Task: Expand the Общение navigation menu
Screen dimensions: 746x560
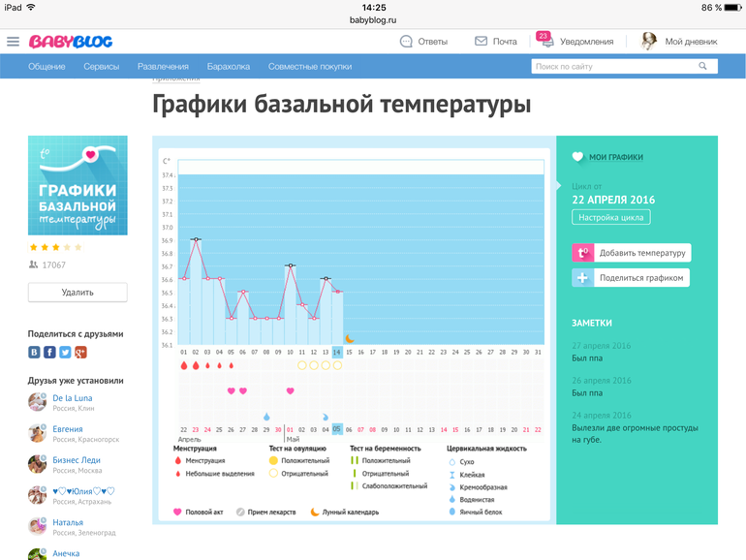Action: [47, 67]
